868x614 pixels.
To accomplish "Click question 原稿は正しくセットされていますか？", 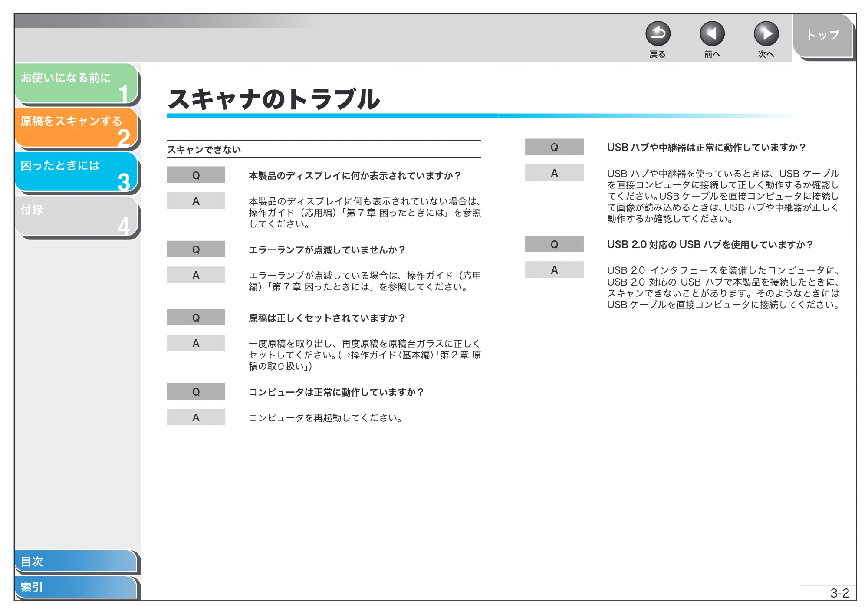I will (327, 318).
